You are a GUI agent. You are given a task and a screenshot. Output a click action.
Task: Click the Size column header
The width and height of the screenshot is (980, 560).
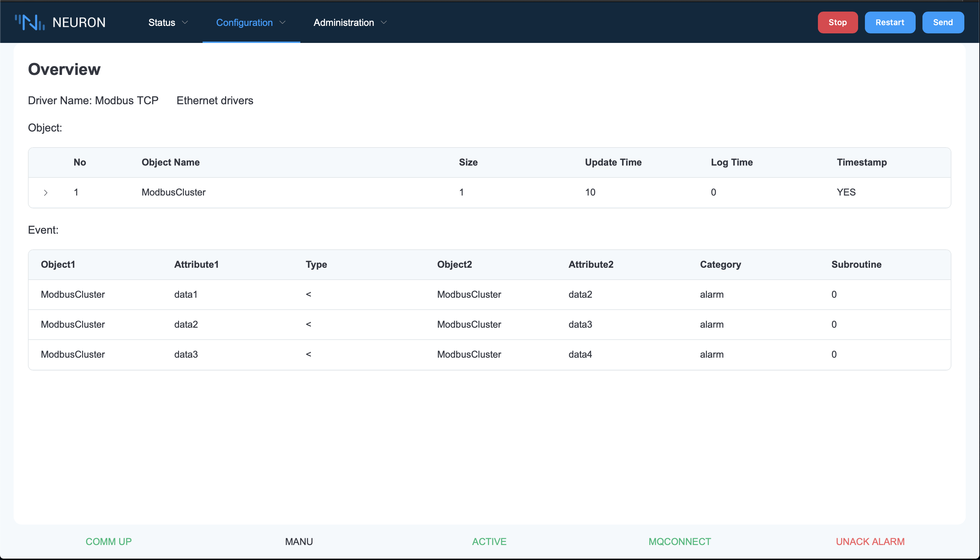point(468,162)
